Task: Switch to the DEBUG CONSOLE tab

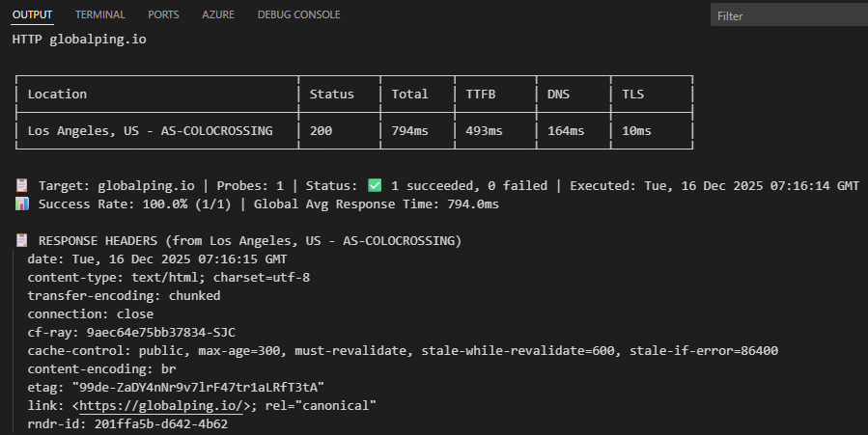Action: point(299,14)
